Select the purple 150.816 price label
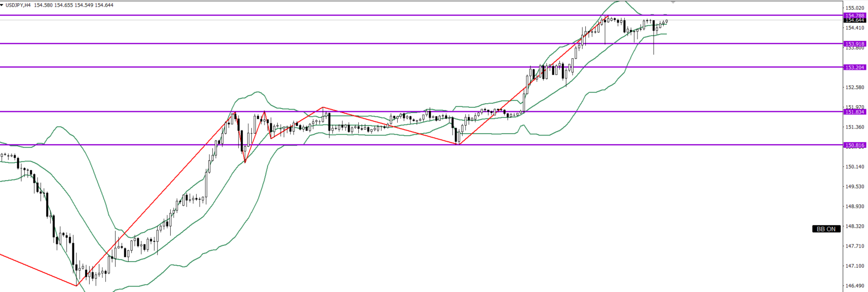The height and width of the screenshot is (292, 868). tap(854, 145)
